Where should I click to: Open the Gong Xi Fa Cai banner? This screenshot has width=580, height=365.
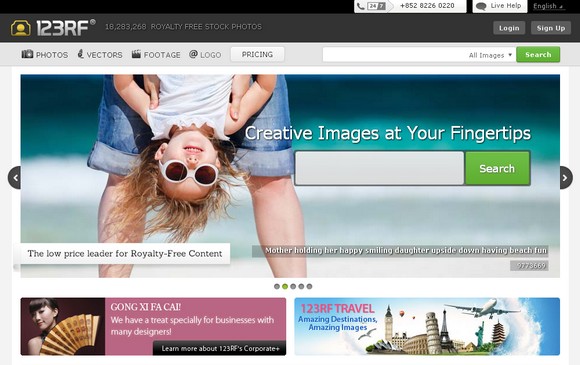(x=153, y=327)
